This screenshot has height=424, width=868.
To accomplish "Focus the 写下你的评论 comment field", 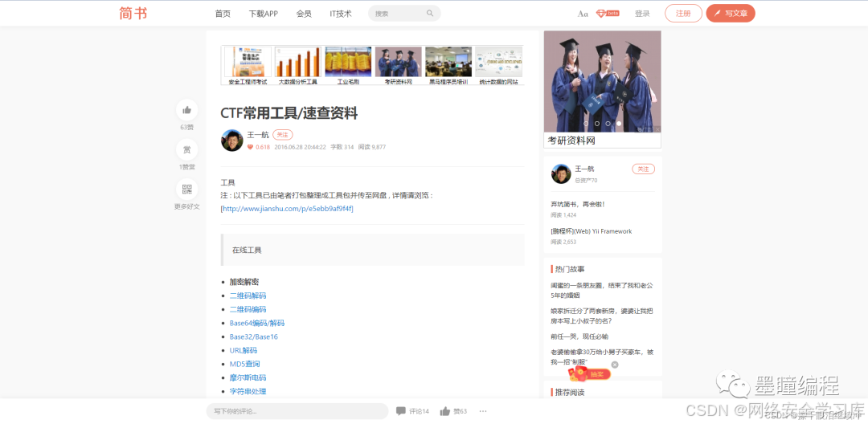I will point(297,411).
